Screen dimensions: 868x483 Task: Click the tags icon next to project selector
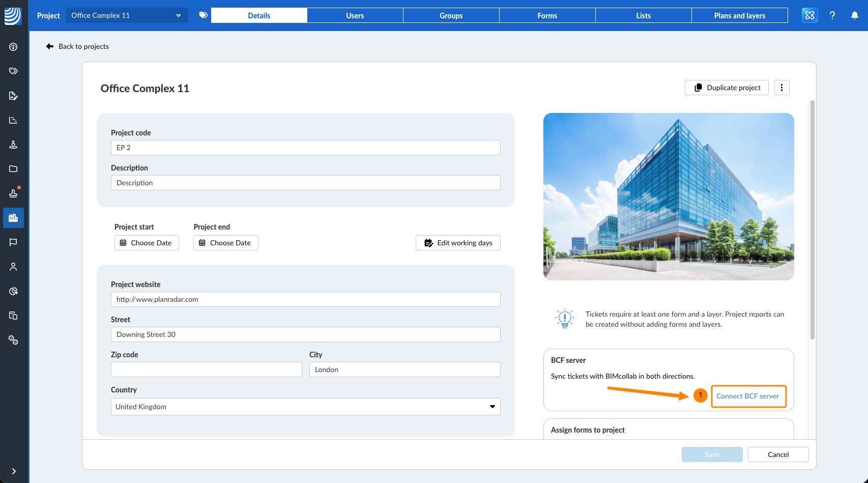203,15
